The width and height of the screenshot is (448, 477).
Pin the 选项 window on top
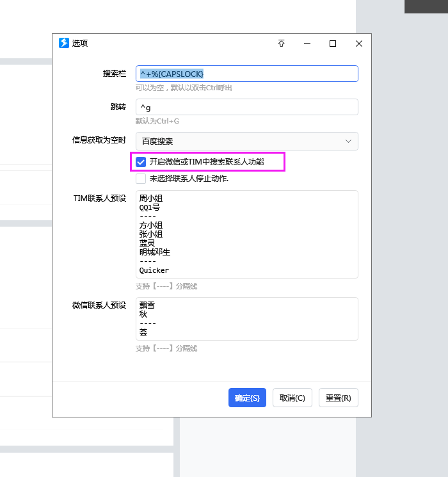click(282, 44)
